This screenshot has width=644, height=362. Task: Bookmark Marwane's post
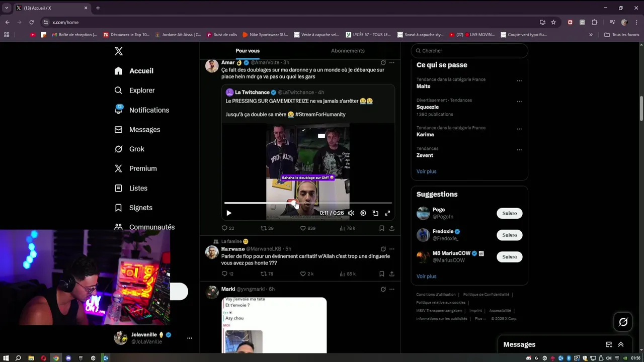coord(382,274)
